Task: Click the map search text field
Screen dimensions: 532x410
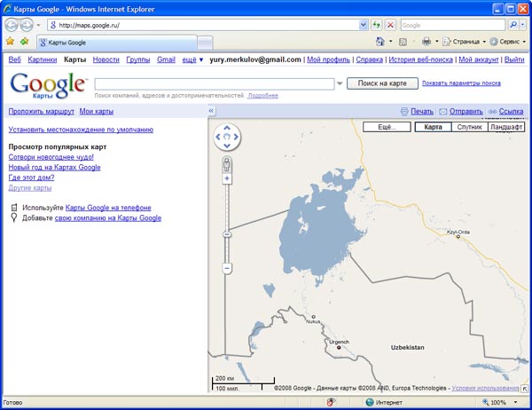Action: click(215, 84)
